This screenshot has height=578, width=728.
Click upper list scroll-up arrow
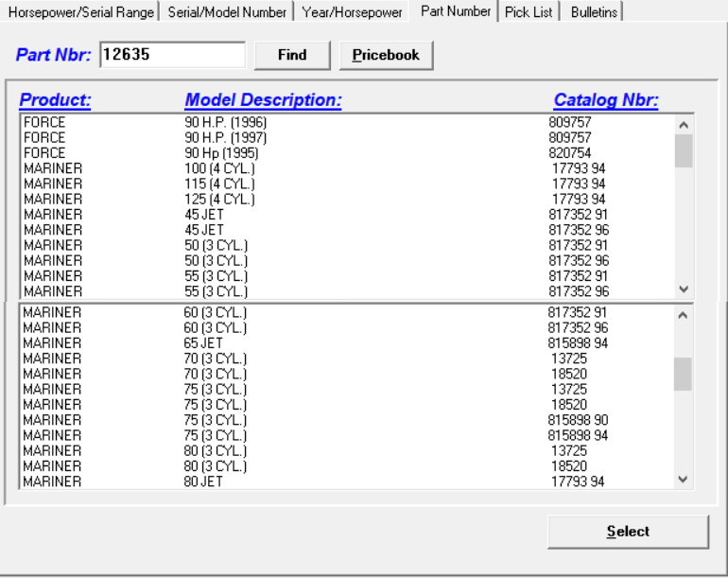[684, 125]
